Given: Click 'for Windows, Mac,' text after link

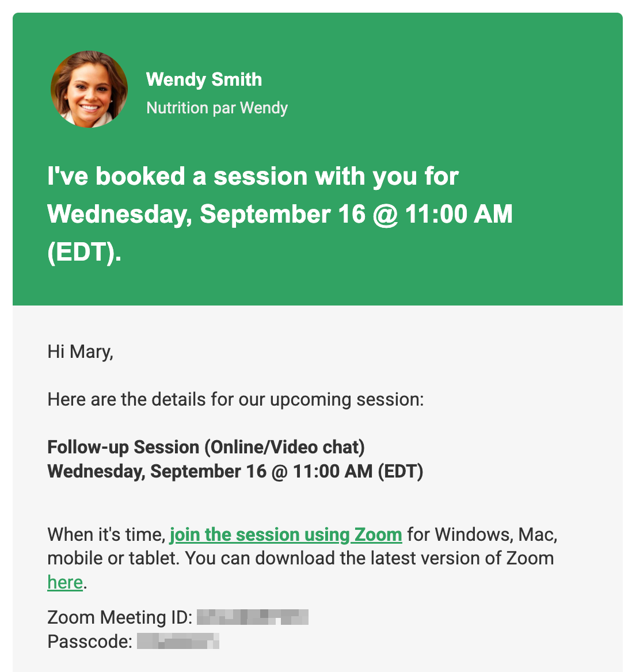Looking at the screenshot, I should [x=482, y=534].
